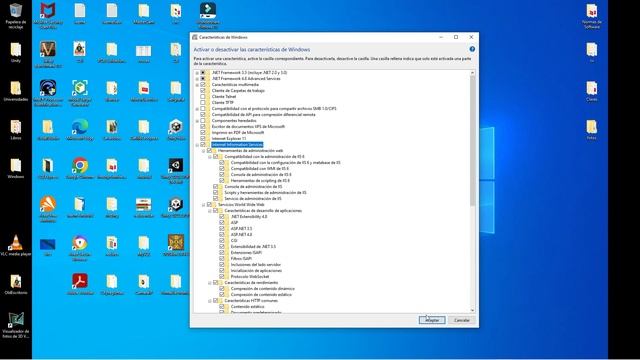Open the Avast antivirus orange shortcut
The width and height of the screenshot is (640, 360).
coord(48,209)
